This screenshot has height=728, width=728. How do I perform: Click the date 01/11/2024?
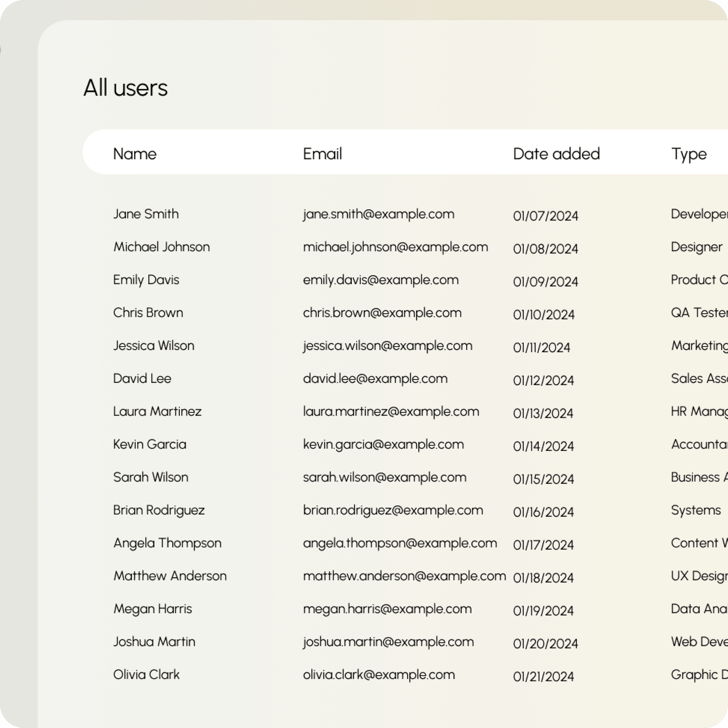(541, 347)
